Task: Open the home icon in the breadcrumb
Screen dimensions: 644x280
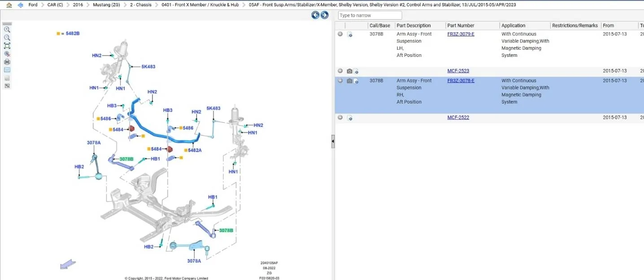Action: pyautogui.click(x=9, y=5)
